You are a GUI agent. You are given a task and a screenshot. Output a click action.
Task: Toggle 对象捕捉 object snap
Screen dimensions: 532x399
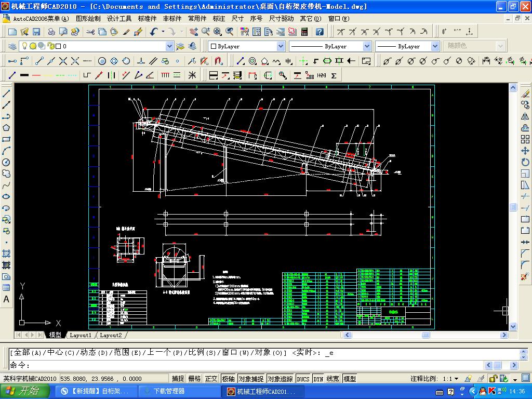coord(251,379)
